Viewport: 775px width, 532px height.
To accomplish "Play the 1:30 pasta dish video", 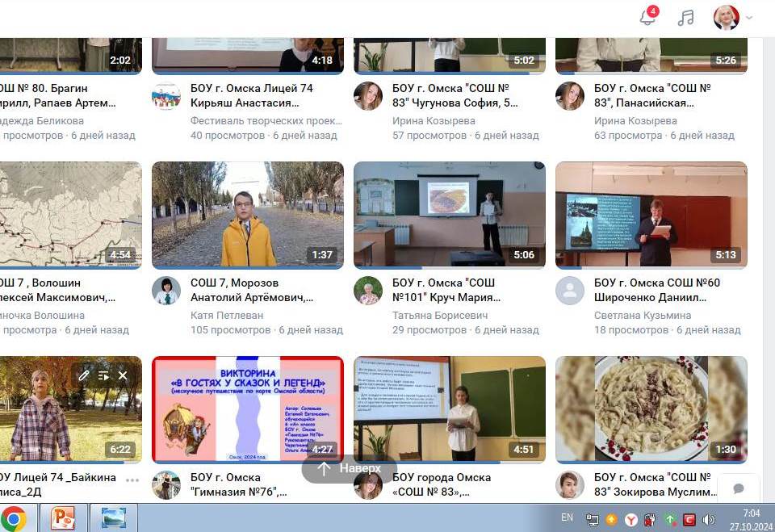I will (651, 410).
